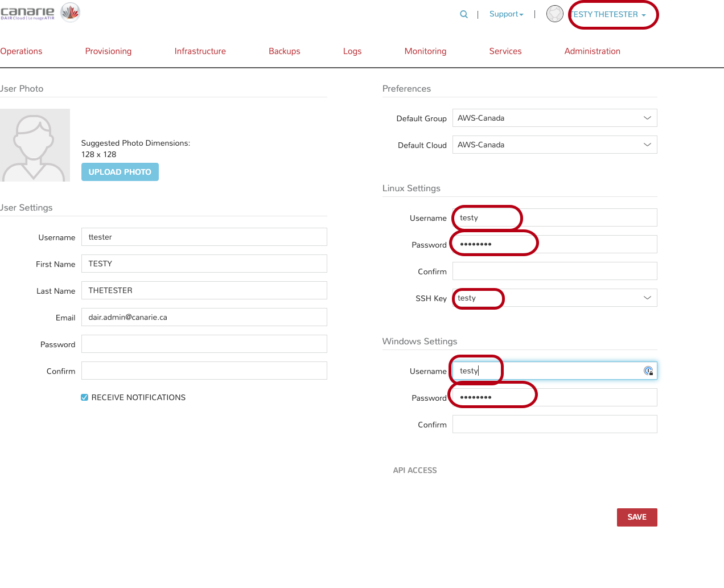
Task: Click the user photo placeholder image
Action: tap(35, 145)
